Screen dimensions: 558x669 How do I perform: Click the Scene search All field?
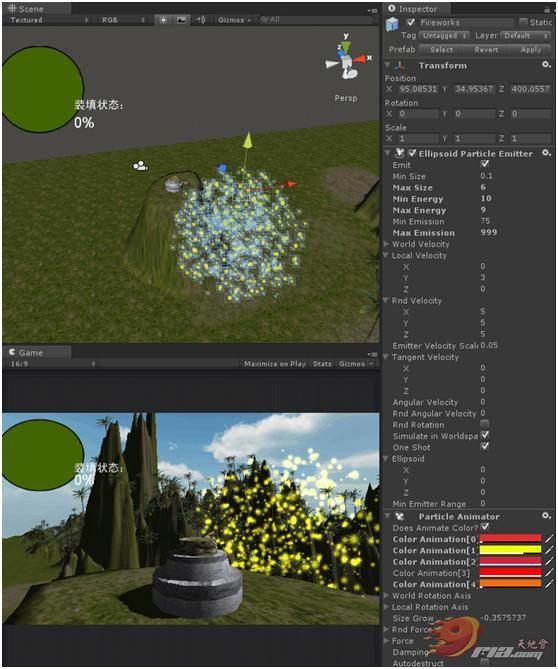(316, 20)
